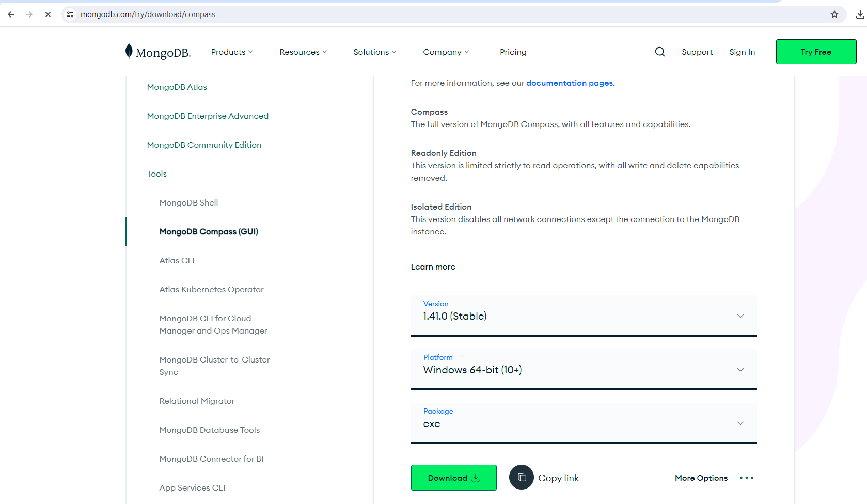Open site information icon in address bar

pyautogui.click(x=70, y=14)
